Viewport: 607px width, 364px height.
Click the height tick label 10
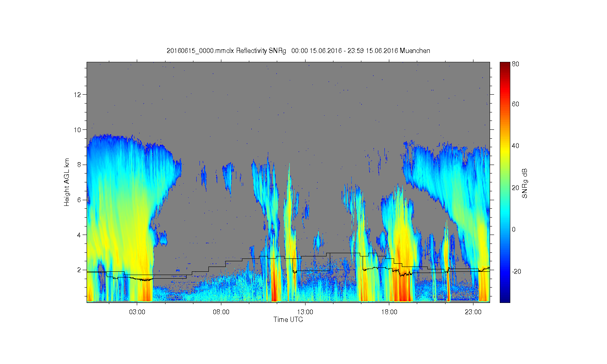pos(78,130)
